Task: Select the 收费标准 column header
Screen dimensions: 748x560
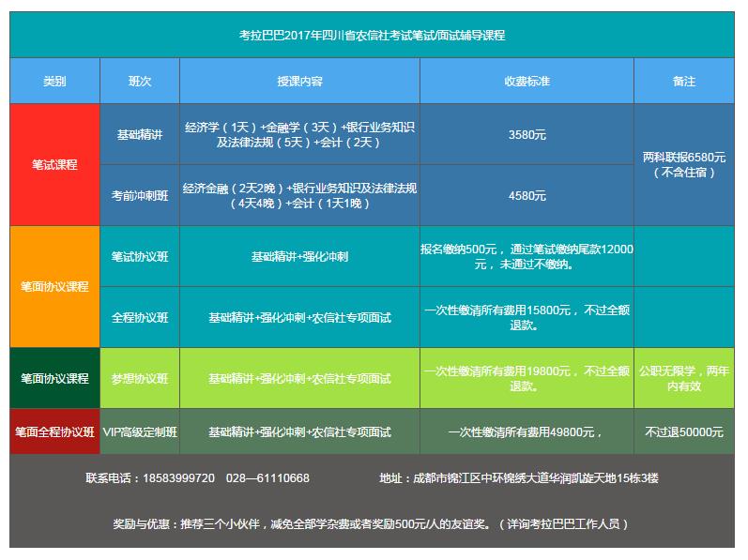Action: 527,81
